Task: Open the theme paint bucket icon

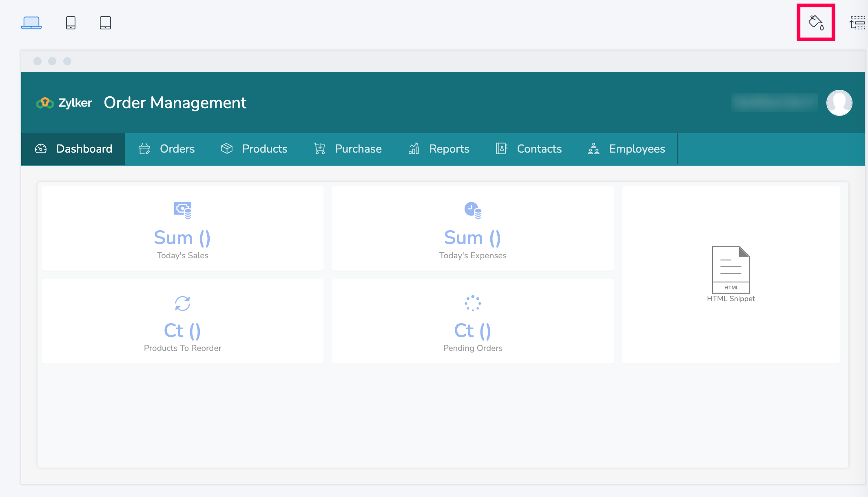Action: 816,22
